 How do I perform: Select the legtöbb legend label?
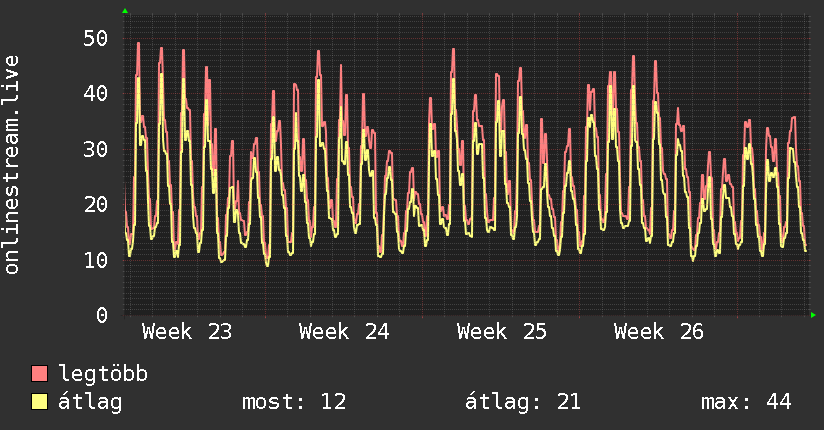[103, 373]
